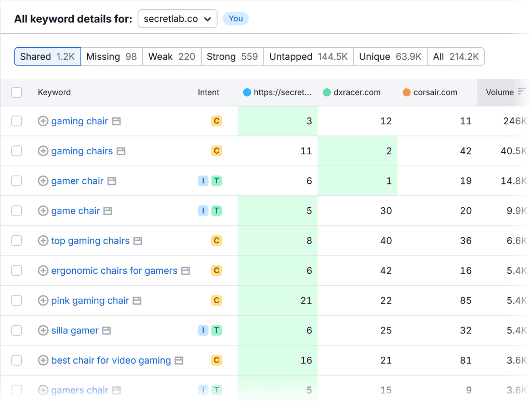Click the Keyword column header
532x401 pixels.
tap(54, 92)
